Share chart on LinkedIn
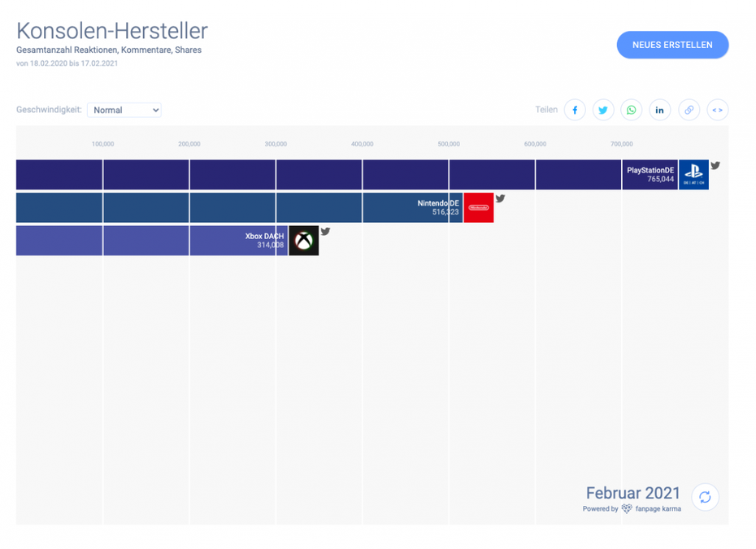 tap(659, 110)
